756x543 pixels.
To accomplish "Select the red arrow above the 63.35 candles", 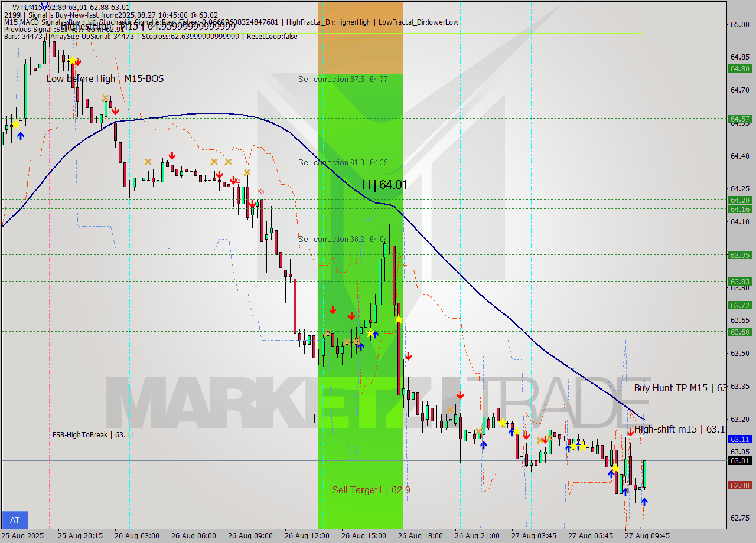I will [461, 395].
